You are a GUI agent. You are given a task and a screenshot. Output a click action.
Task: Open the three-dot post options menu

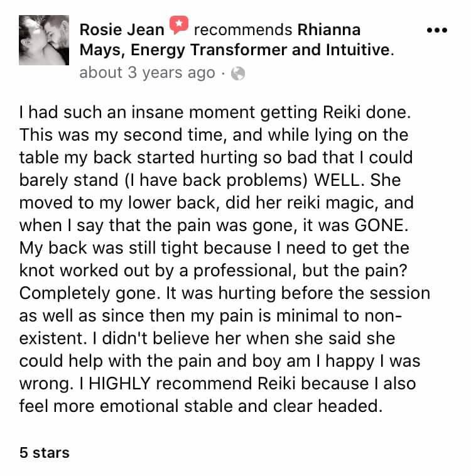coord(436,30)
